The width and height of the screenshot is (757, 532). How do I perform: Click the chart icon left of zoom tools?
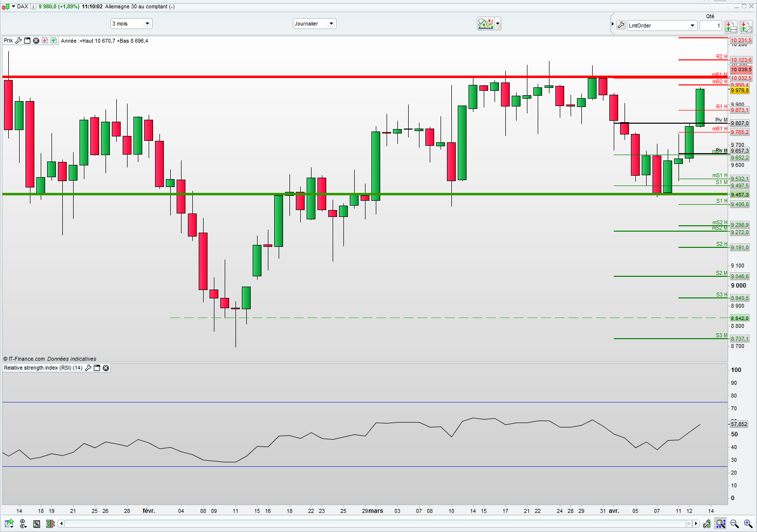click(706, 524)
